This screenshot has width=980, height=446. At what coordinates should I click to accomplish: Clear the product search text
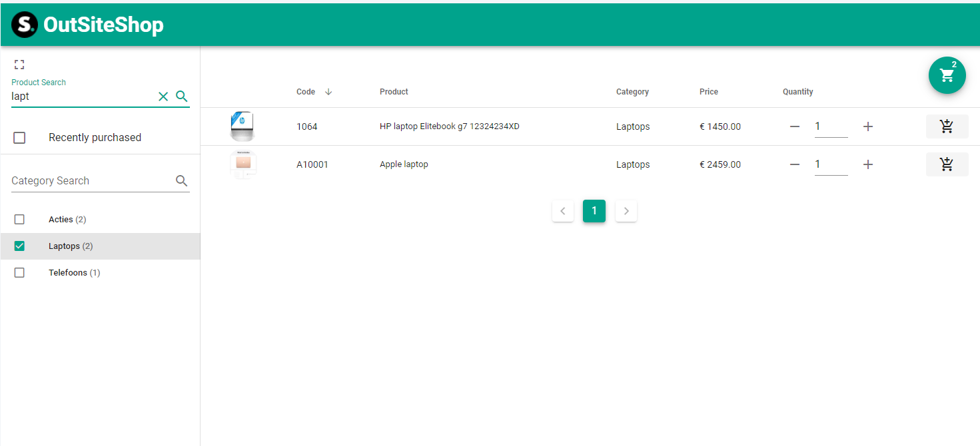163,97
